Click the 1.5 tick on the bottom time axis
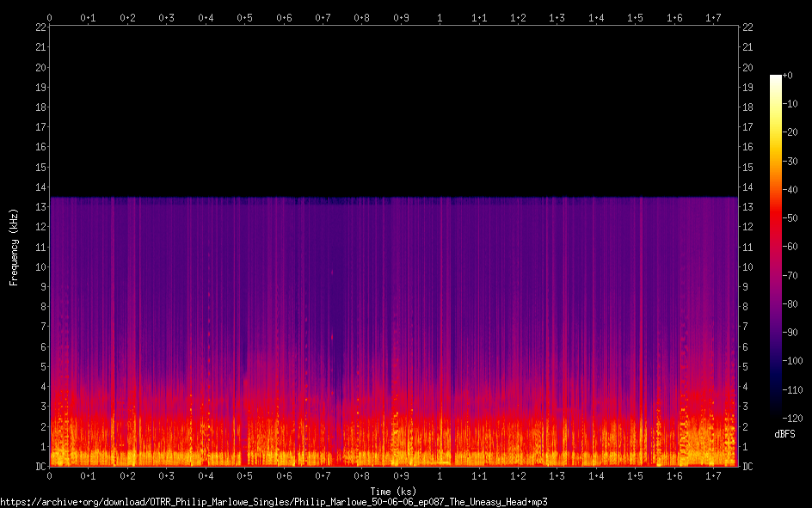812x508 pixels. pos(635,475)
